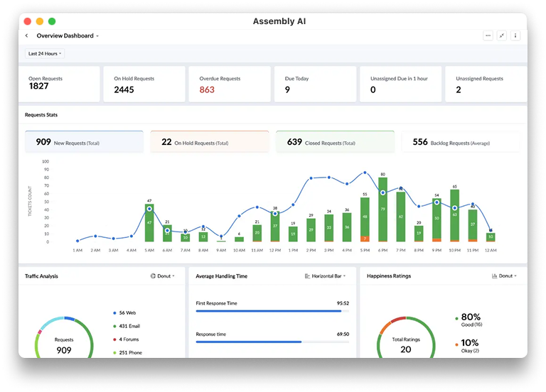
Task: Click the "10%" Okay rating value
Action: (x=470, y=342)
